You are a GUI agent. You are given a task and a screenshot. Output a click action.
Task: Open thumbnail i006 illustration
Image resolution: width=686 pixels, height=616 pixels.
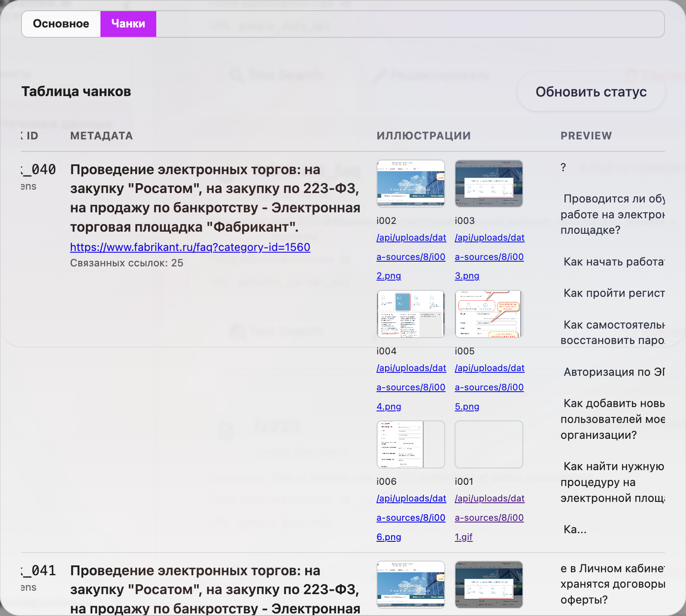[x=411, y=444]
